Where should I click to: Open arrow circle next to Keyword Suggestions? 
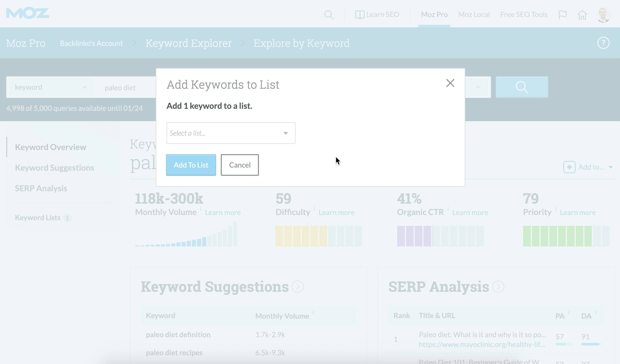(x=298, y=287)
